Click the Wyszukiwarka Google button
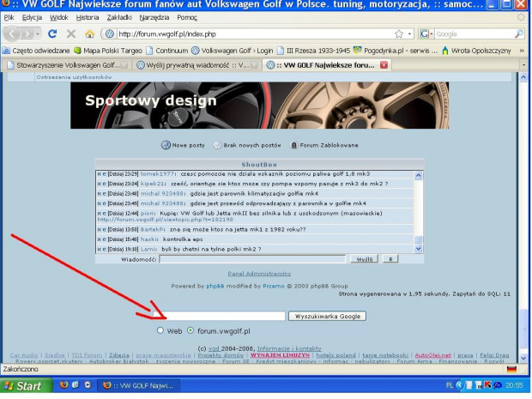The image size is (532, 399). [327, 316]
